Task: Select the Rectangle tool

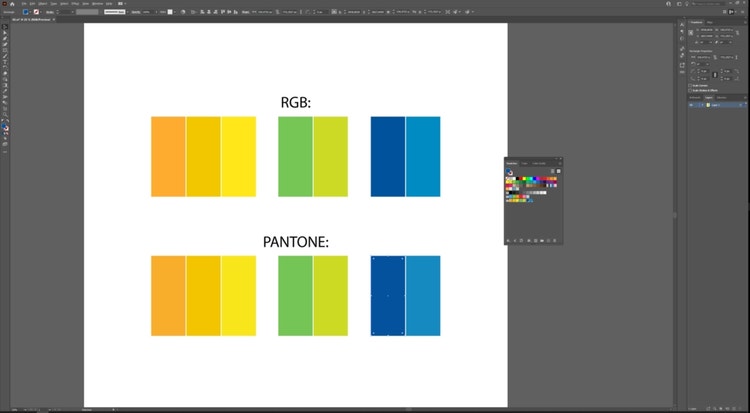Action: (x=5, y=50)
